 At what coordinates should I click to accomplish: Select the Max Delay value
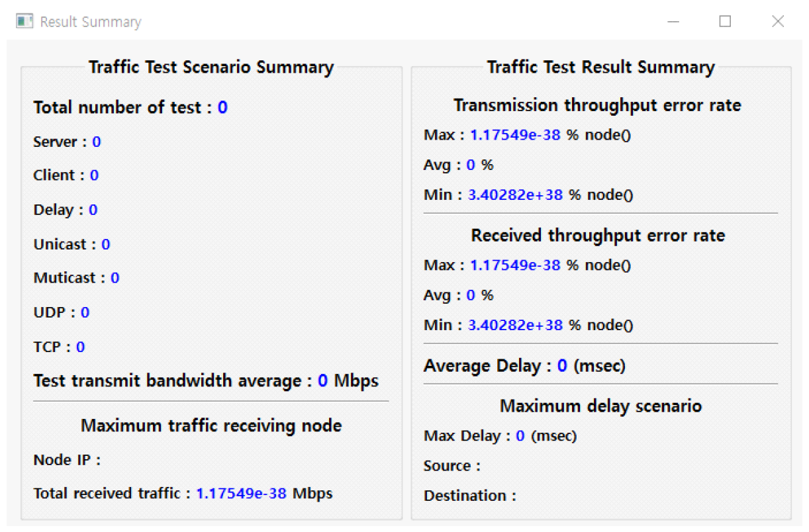coord(520,436)
